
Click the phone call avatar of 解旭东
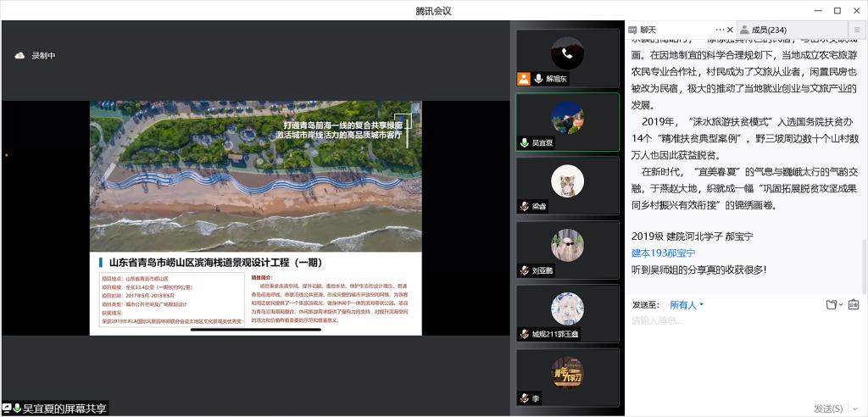(x=567, y=53)
